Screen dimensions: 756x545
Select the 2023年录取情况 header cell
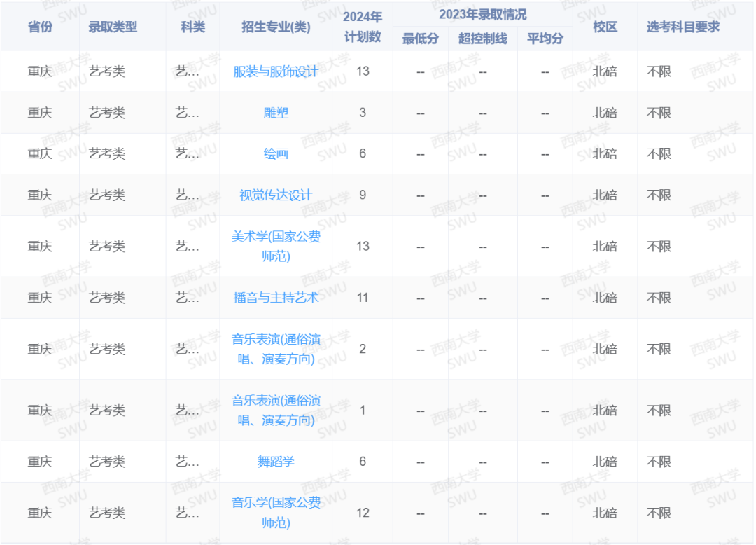click(483, 14)
